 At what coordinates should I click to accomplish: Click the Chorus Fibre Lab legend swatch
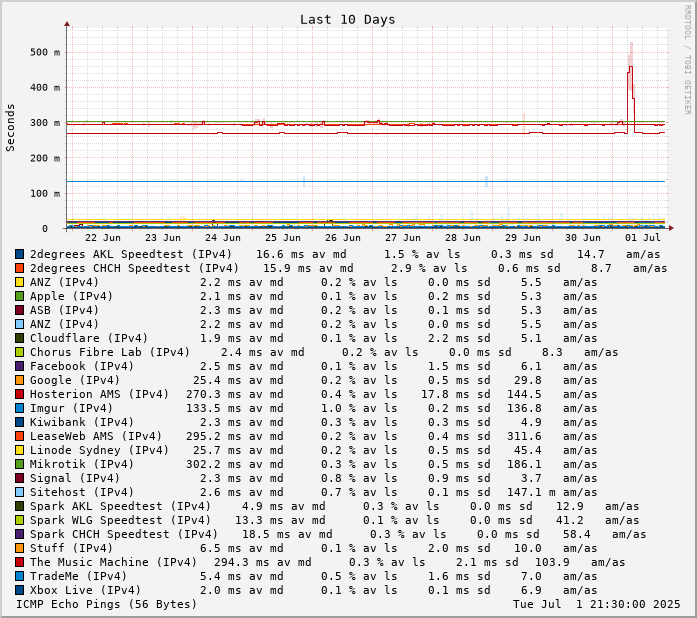(19, 352)
